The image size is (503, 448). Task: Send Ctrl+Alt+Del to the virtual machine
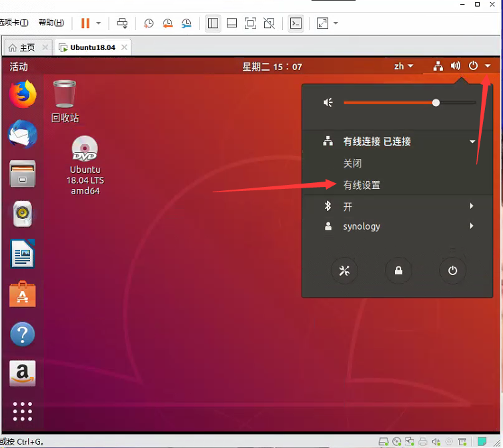[122, 23]
